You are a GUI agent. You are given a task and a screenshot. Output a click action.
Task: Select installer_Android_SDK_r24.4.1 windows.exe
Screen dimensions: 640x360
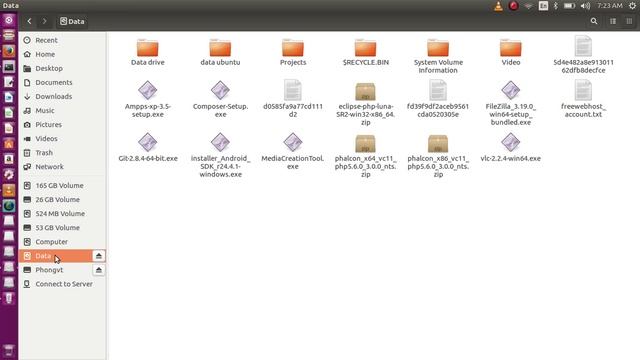(x=220, y=155)
